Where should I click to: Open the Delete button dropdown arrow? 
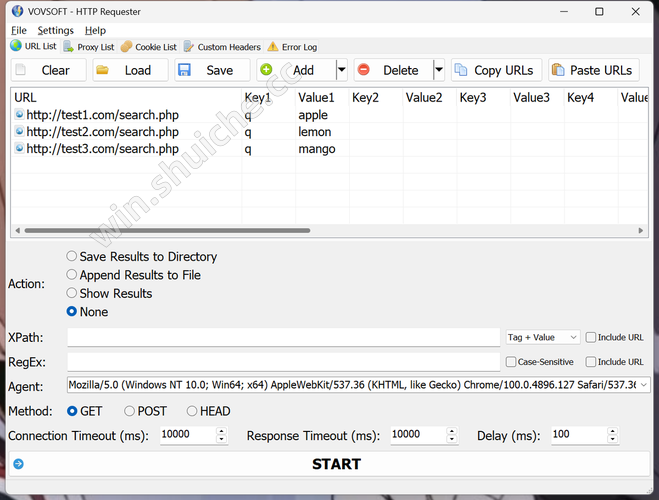(439, 70)
